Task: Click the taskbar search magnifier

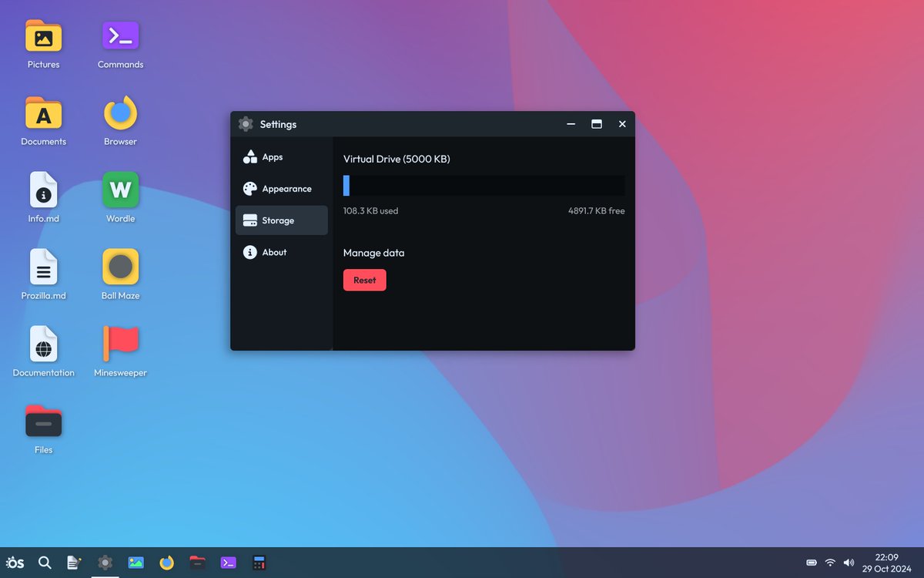Action: [45, 563]
